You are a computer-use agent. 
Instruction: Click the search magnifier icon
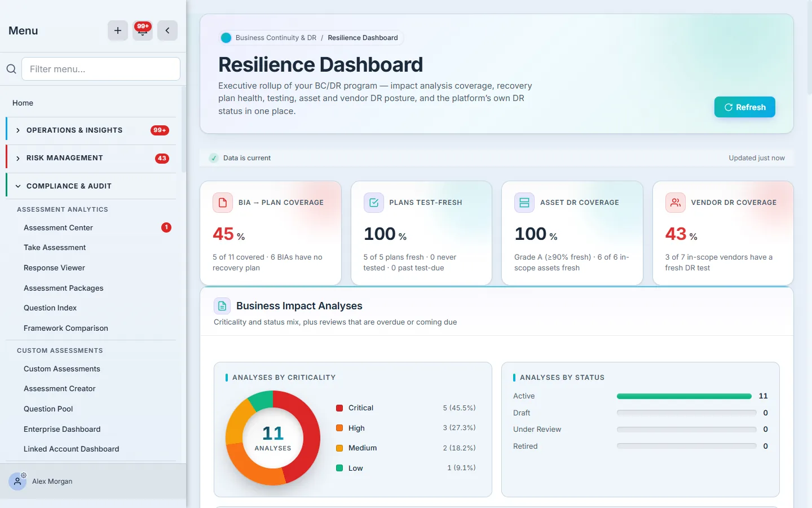[11, 69]
